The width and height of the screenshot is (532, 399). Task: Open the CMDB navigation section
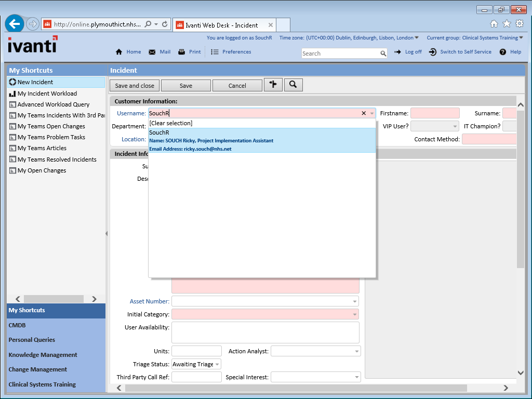[56, 325]
